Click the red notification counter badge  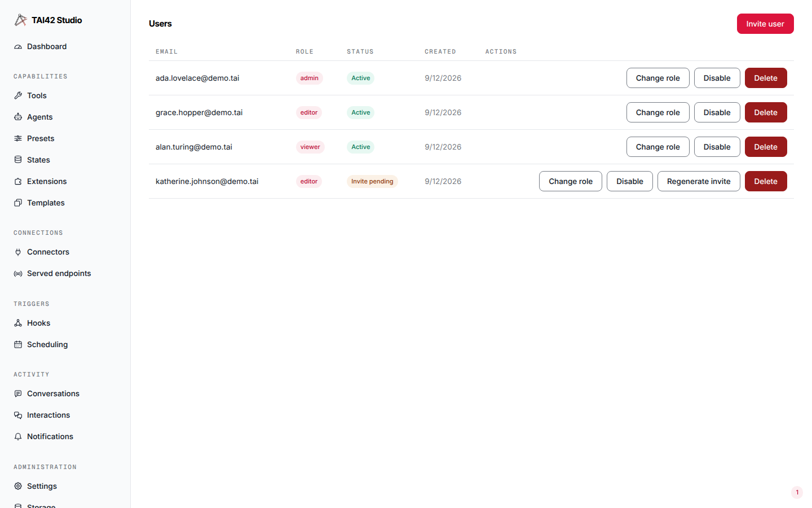pos(797,492)
